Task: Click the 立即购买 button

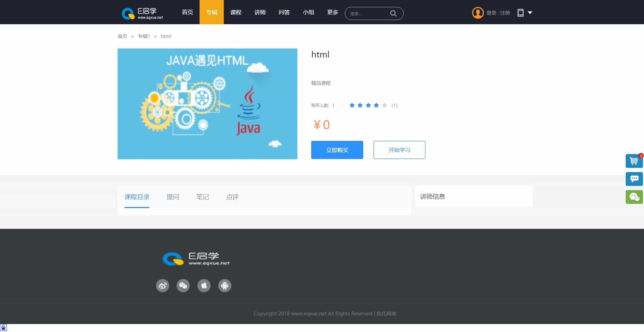Action: pyautogui.click(x=337, y=150)
